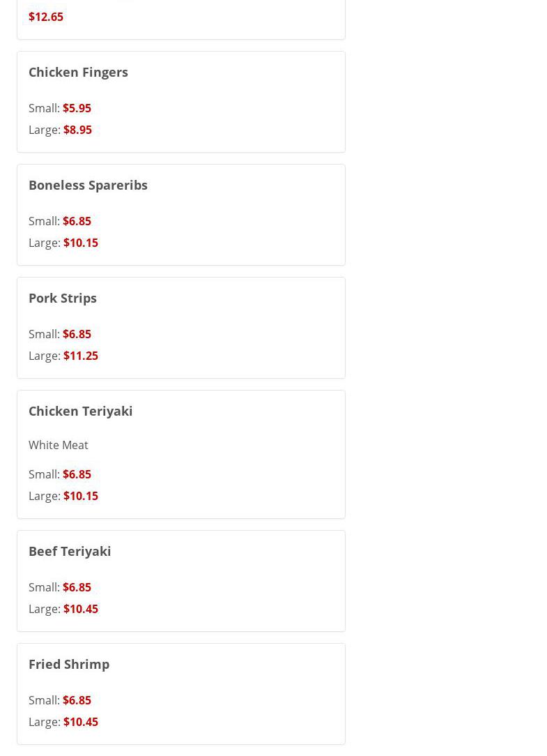Click the Chicken Teriyaki item heading
The width and height of the screenshot is (547, 756).
click(80, 411)
